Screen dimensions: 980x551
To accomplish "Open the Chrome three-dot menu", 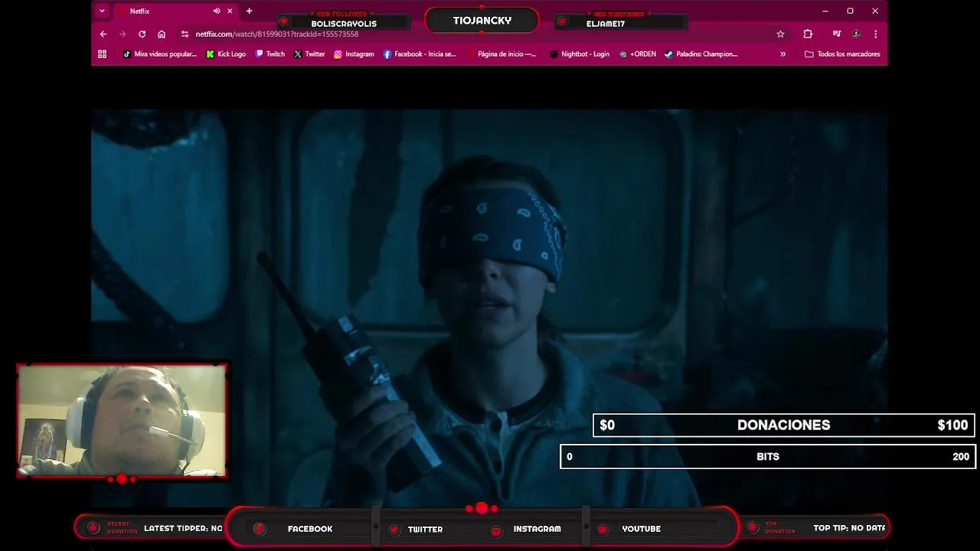I will tap(875, 34).
